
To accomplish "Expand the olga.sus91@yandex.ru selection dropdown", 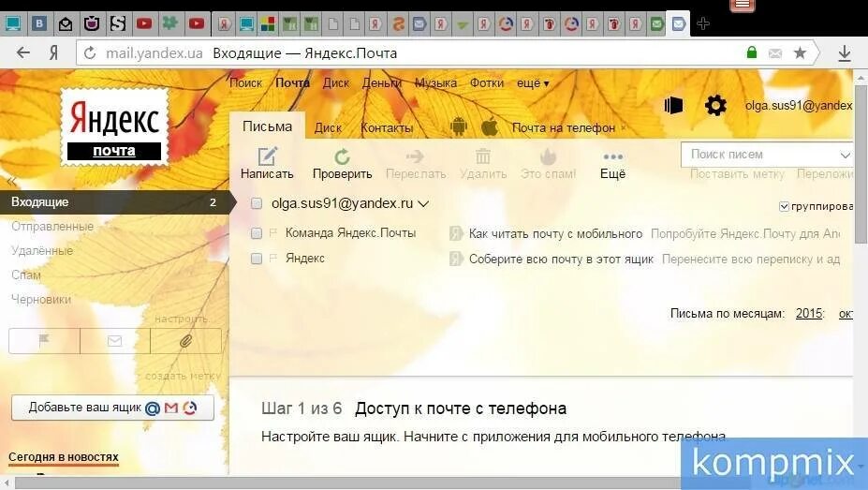I will pos(423,204).
